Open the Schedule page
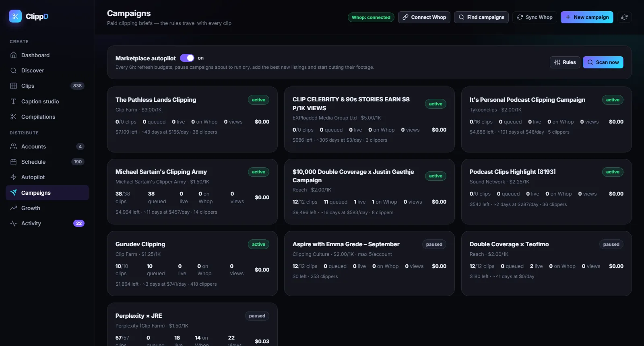The image size is (644, 346). [47, 162]
